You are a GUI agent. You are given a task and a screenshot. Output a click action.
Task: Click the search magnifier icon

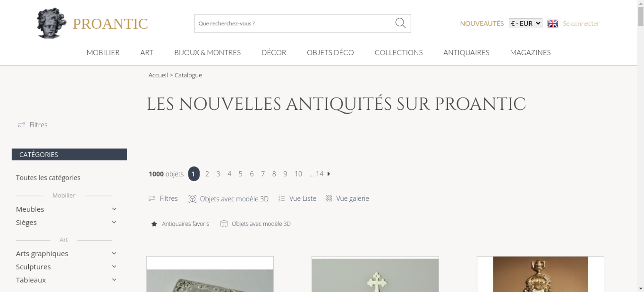pos(400,23)
